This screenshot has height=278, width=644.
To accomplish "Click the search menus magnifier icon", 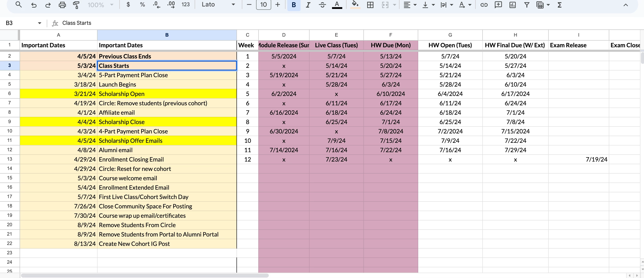I will [18, 4].
